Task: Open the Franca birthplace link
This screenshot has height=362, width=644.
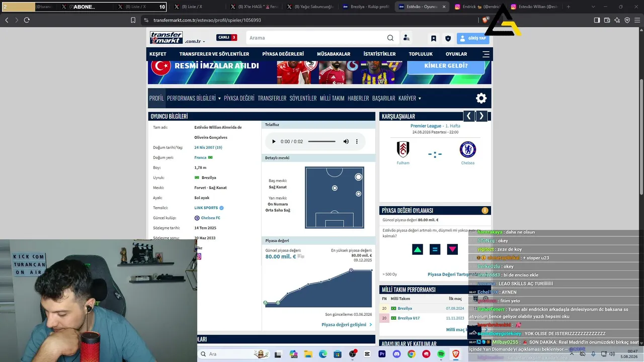Action: pyautogui.click(x=200, y=157)
